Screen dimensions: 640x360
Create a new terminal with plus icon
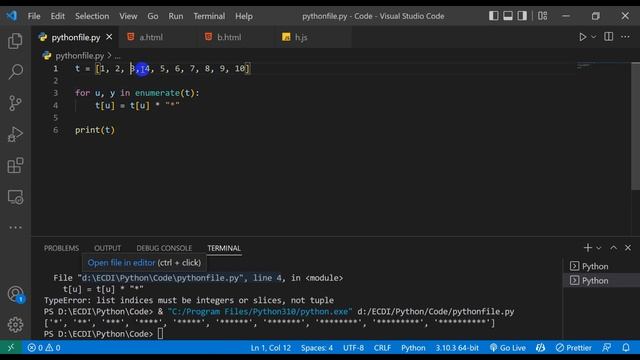coord(587,248)
